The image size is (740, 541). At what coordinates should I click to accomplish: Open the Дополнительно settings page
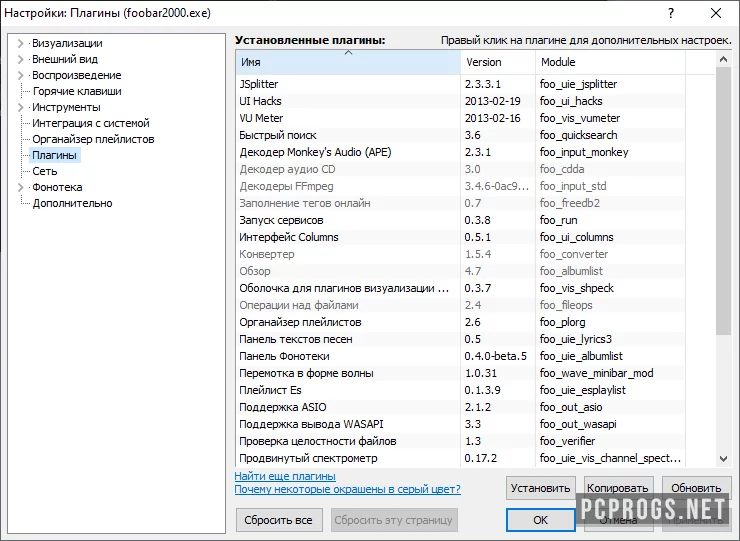pos(72,203)
